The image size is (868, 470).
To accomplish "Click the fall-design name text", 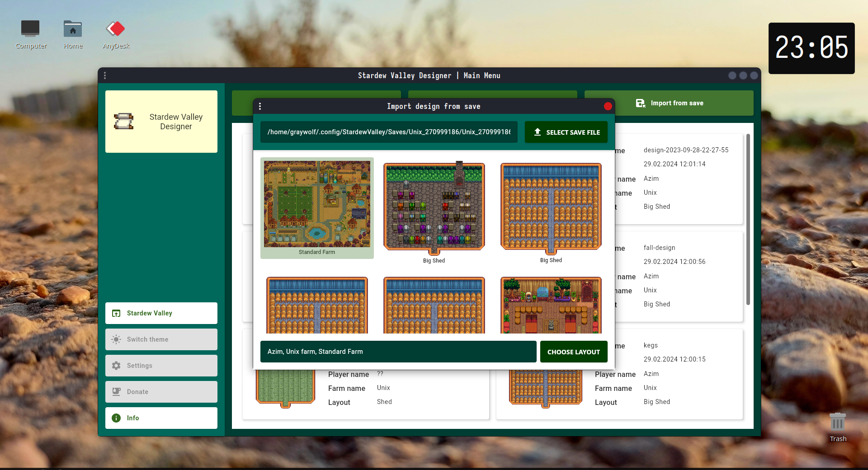I will pos(659,248).
